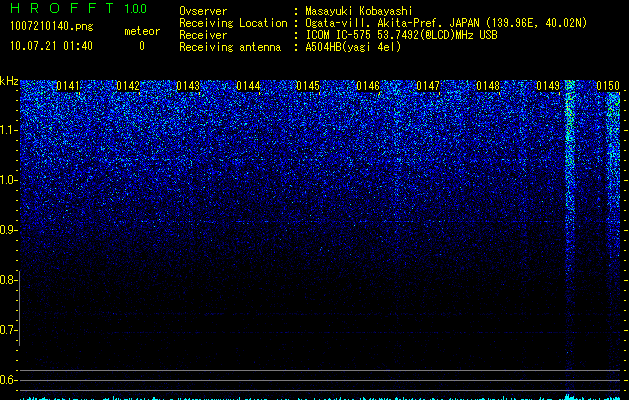Click the meteor count label

(142, 31)
